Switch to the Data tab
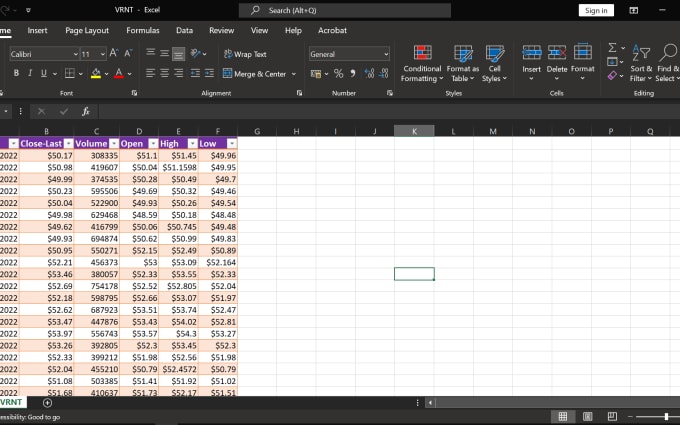The image size is (680, 425). coord(184,30)
